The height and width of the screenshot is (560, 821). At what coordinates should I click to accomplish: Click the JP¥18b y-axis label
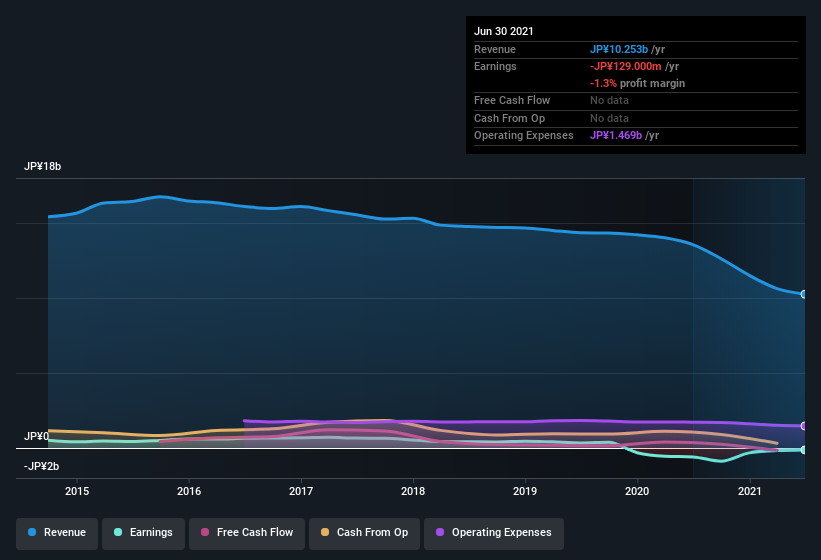tap(42, 166)
